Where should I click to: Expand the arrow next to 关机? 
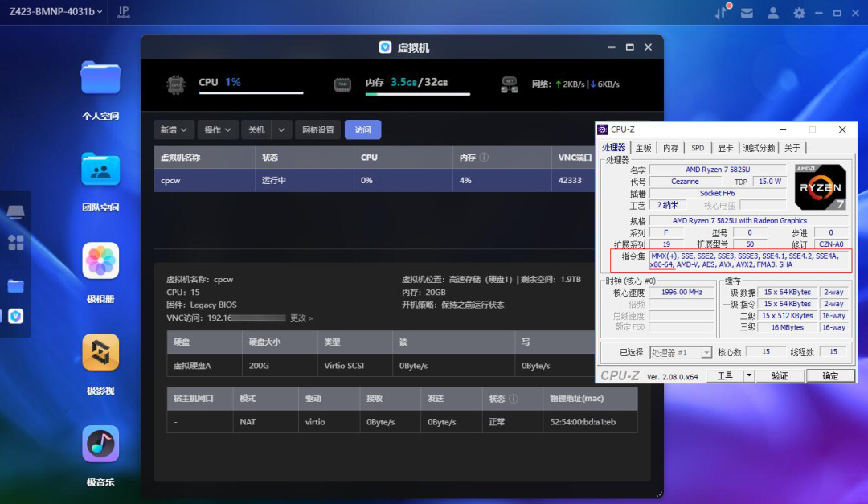(x=281, y=129)
